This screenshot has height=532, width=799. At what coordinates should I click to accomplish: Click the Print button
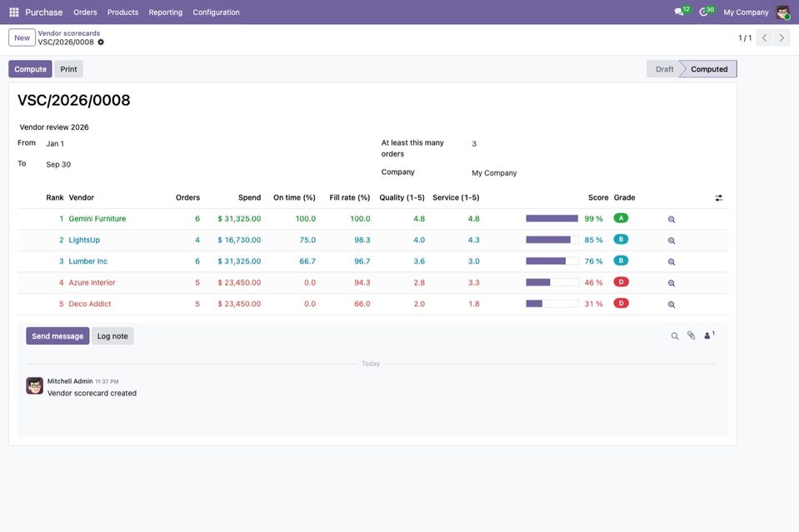[x=69, y=69]
